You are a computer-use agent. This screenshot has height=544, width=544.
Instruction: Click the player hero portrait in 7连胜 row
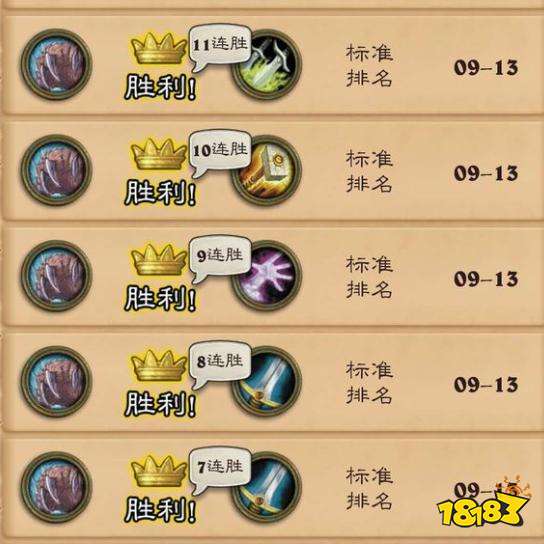56,487
